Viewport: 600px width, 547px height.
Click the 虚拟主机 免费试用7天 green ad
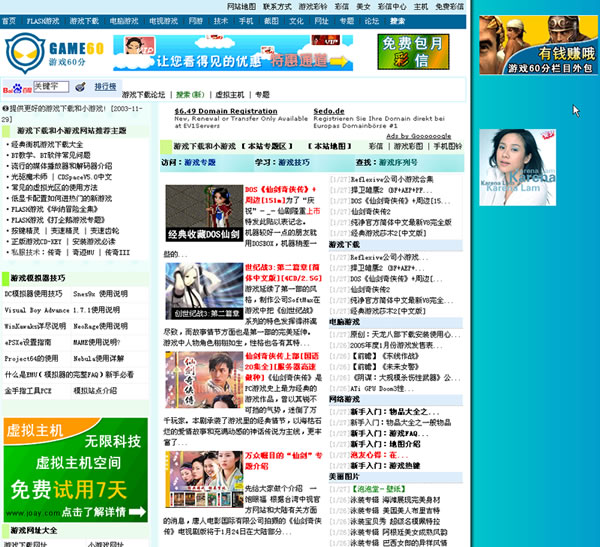tap(76, 470)
